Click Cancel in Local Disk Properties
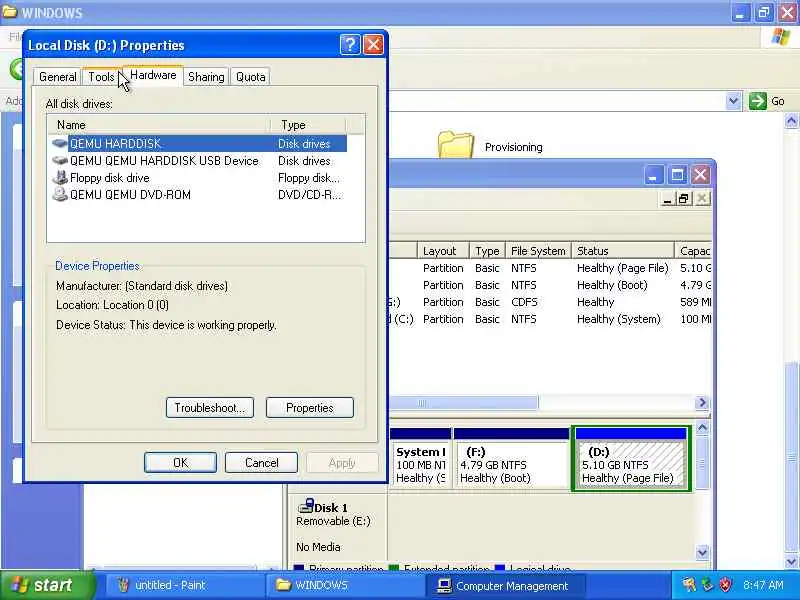Viewport: 800px width, 600px height. point(261,462)
